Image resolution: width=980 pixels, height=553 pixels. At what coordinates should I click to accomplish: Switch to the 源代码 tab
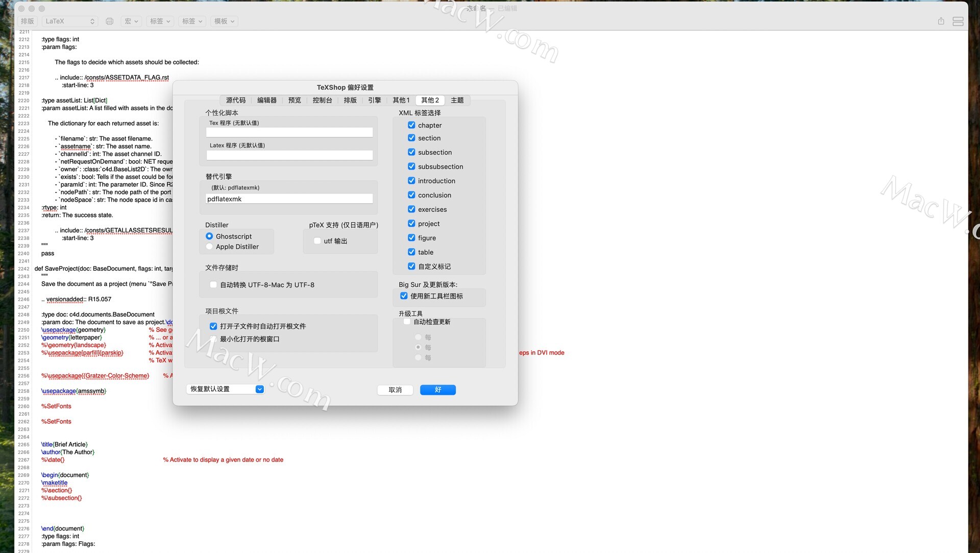pos(236,100)
